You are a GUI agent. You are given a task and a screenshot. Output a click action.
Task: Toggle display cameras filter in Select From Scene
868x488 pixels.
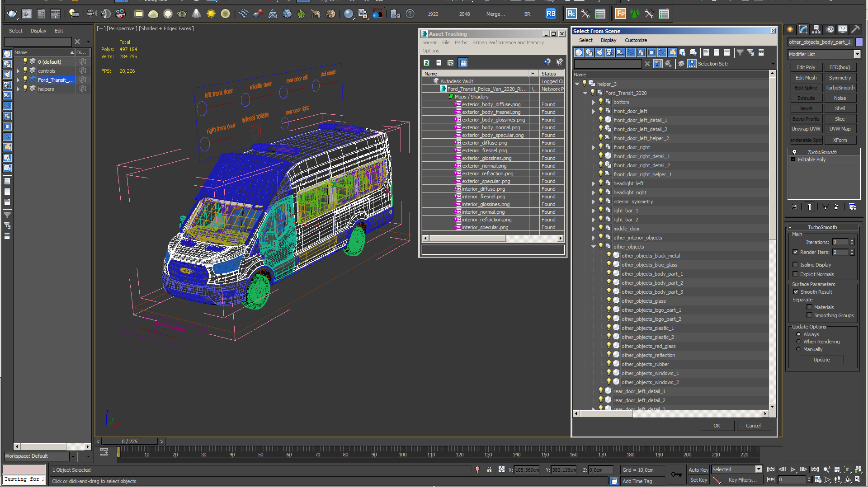click(x=610, y=52)
